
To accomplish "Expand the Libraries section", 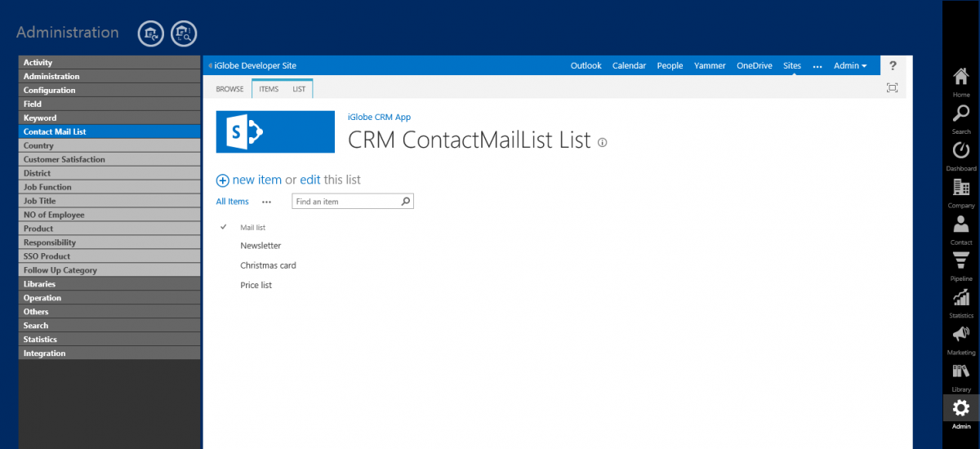I will point(109,284).
